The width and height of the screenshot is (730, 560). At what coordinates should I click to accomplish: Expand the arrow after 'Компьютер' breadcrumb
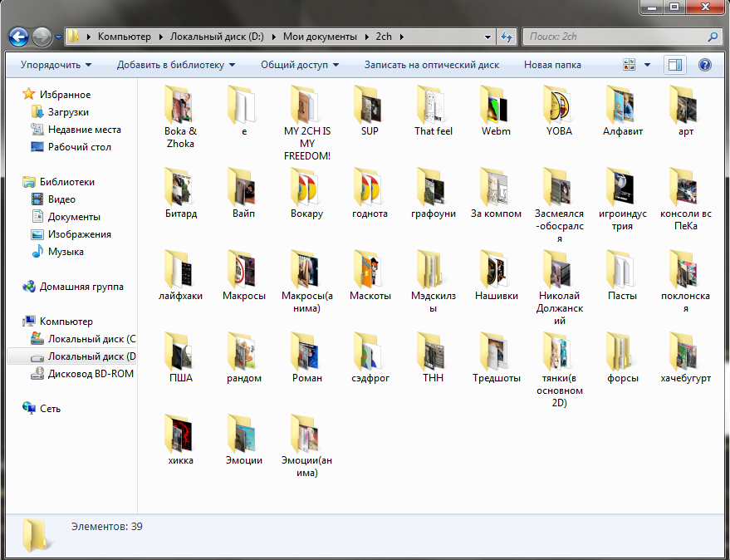[x=160, y=37]
